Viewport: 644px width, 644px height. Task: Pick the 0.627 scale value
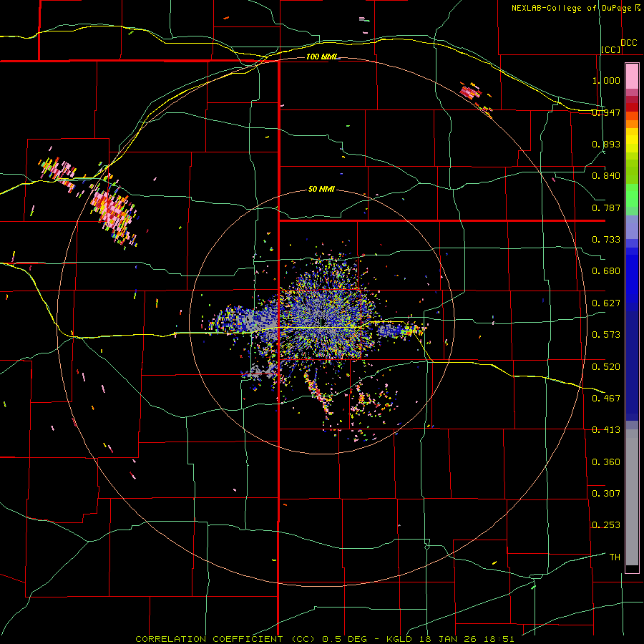pyautogui.click(x=606, y=303)
